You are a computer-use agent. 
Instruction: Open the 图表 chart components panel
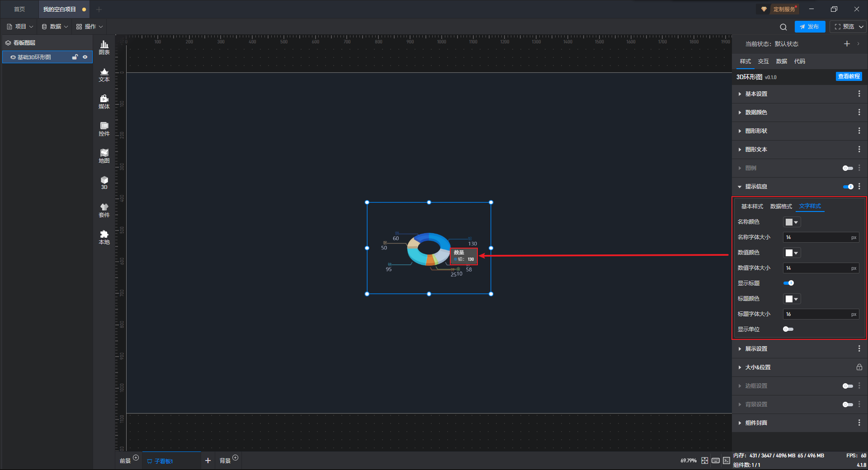pyautogui.click(x=104, y=47)
